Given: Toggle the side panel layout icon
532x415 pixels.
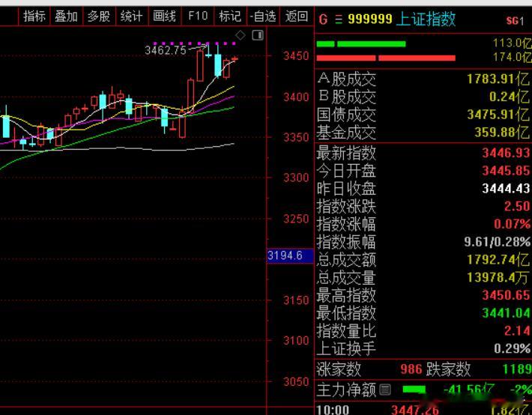Looking at the screenshot, I should pos(258,35).
